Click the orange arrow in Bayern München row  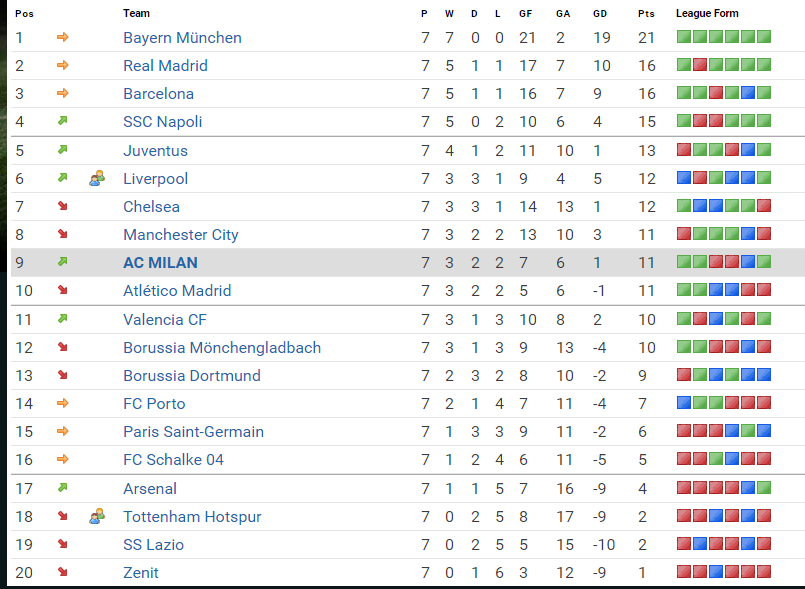(x=62, y=38)
